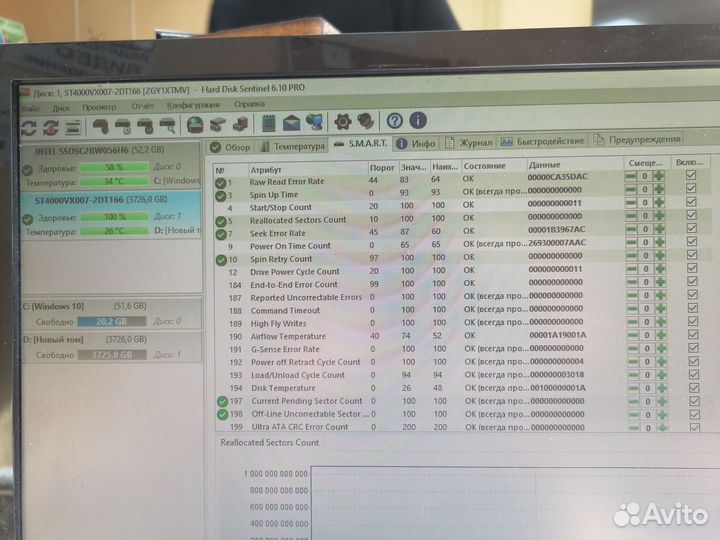Sort by the Атрибут column header
The image size is (720, 540).
308,169
